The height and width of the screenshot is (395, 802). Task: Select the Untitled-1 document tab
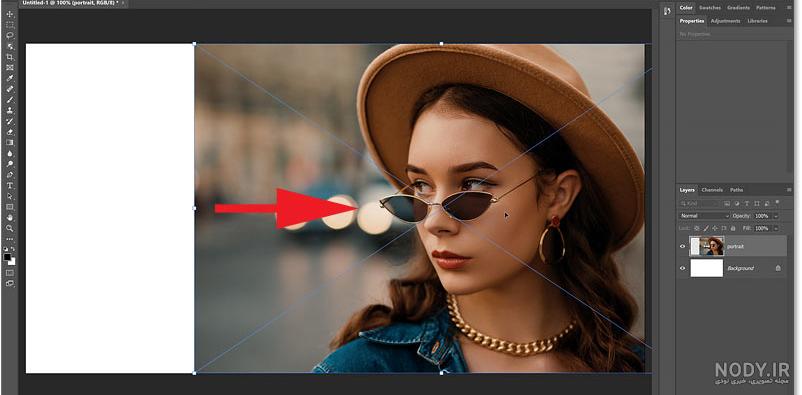pos(72,3)
